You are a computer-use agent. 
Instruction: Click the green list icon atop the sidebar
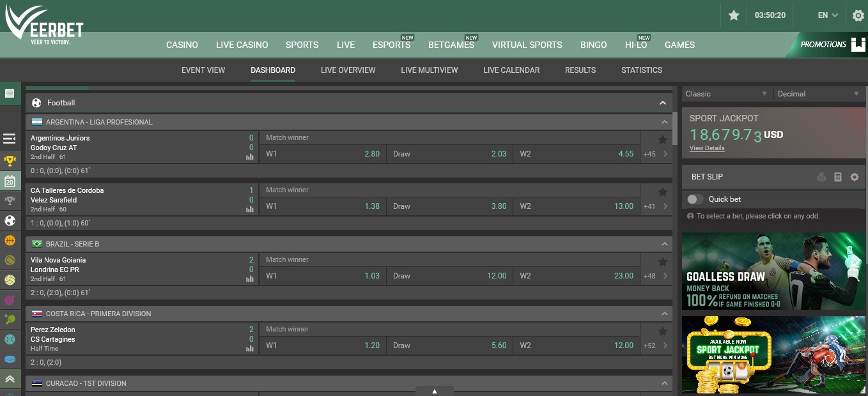point(10,93)
